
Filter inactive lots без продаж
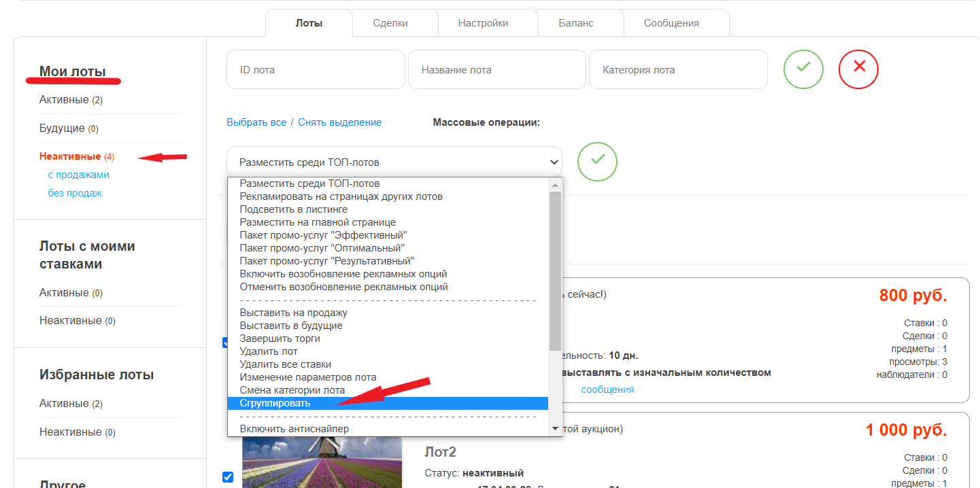pyautogui.click(x=75, y=193)
